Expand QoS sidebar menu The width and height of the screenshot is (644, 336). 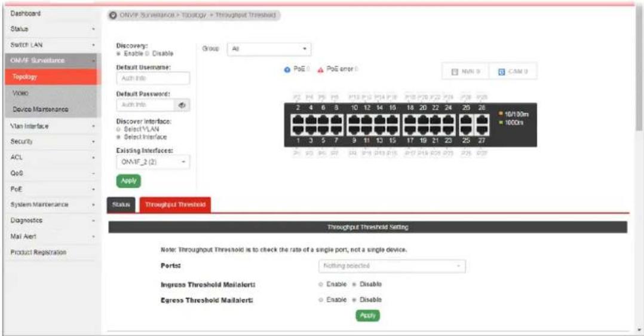pos(51,173)
